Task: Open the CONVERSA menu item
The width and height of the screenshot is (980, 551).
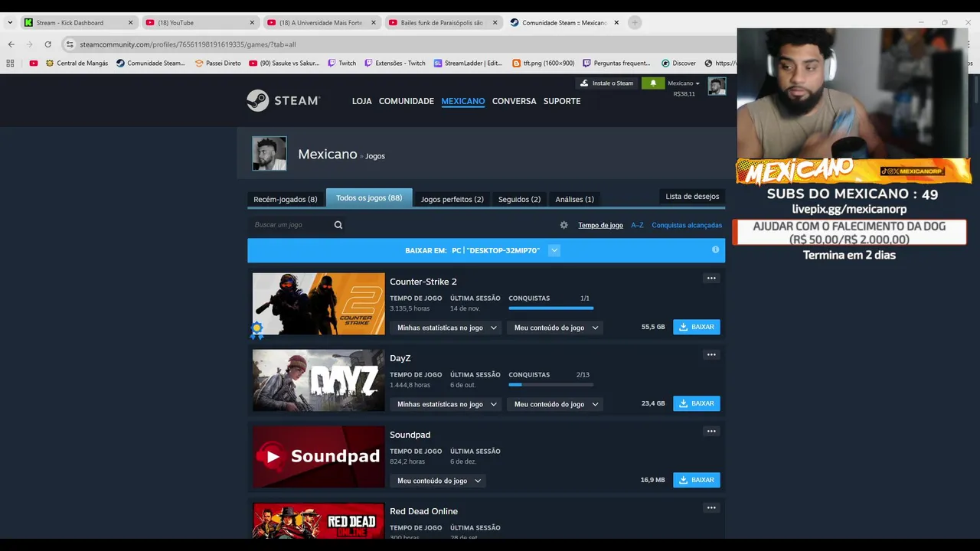Action: [514, 101]
